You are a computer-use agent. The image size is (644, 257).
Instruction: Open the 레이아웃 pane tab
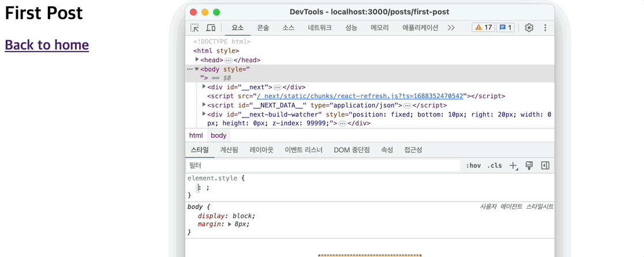261,150
